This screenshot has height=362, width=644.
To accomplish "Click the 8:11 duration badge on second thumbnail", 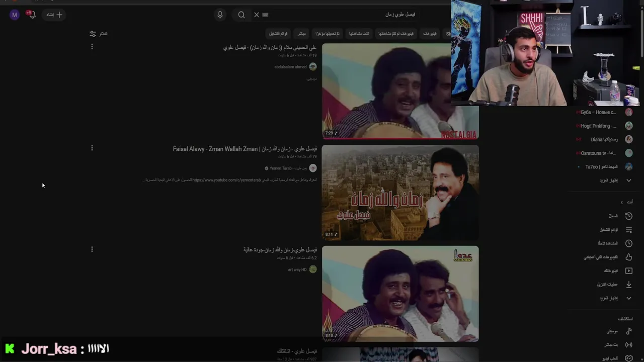I will pos(332,234).
